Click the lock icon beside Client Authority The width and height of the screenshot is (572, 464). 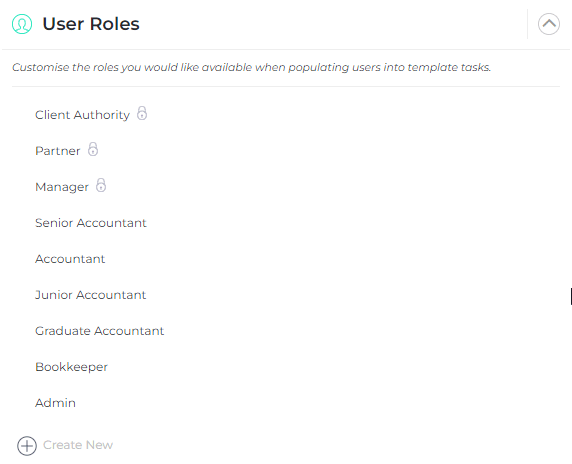coord(142,113)
